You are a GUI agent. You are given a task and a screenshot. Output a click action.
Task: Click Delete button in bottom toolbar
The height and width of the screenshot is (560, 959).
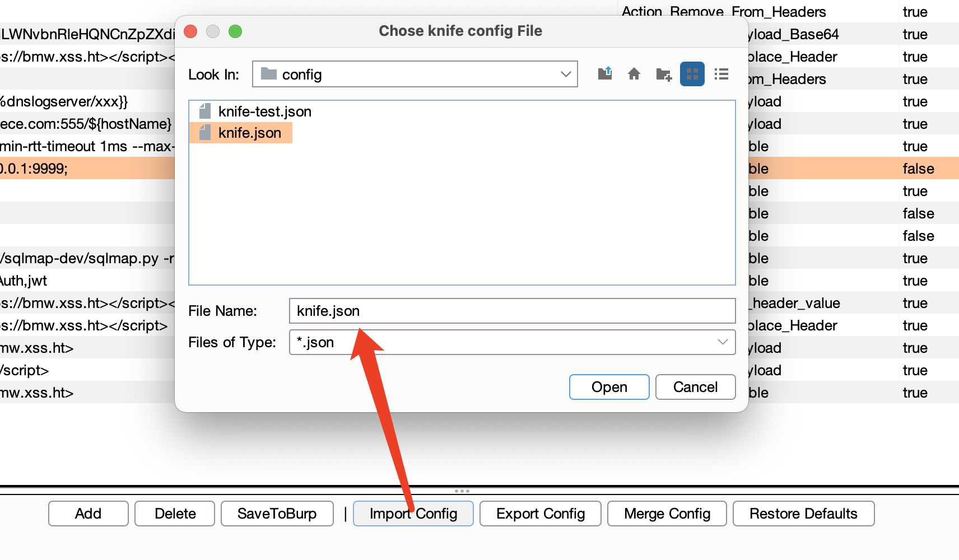coord(175,514)
